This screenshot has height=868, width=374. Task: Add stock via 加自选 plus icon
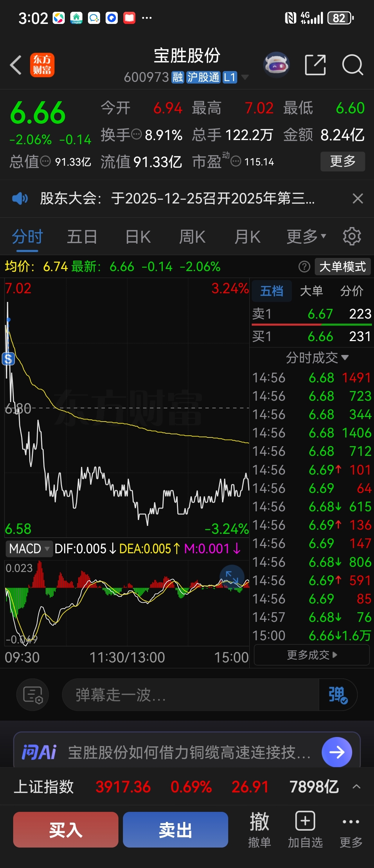[305, 830]
